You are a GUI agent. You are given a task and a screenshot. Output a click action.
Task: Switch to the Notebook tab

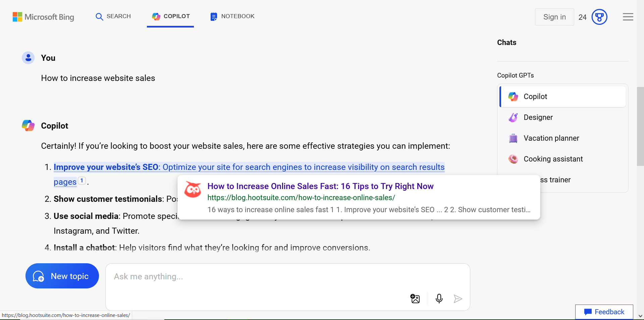click(232, 16)
